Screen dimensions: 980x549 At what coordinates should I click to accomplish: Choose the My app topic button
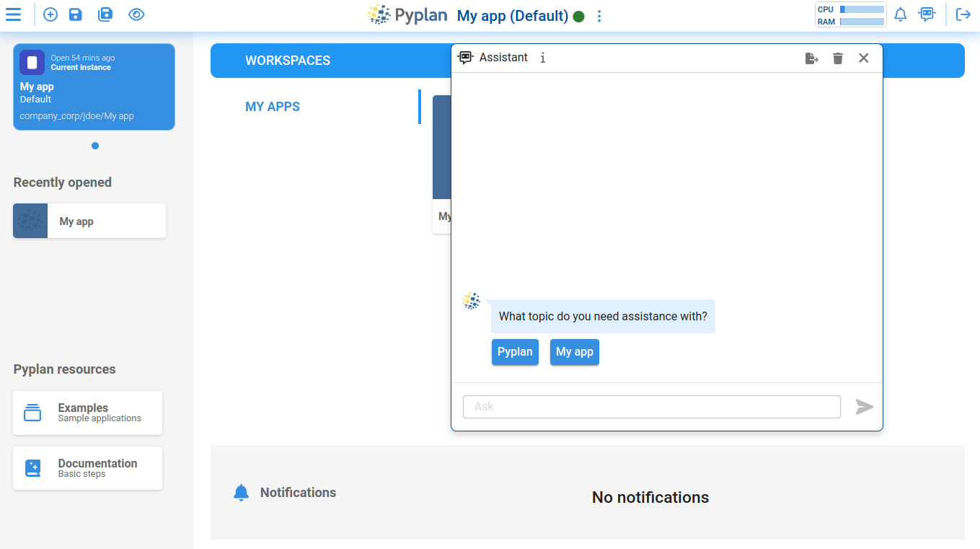click(575, 352)
